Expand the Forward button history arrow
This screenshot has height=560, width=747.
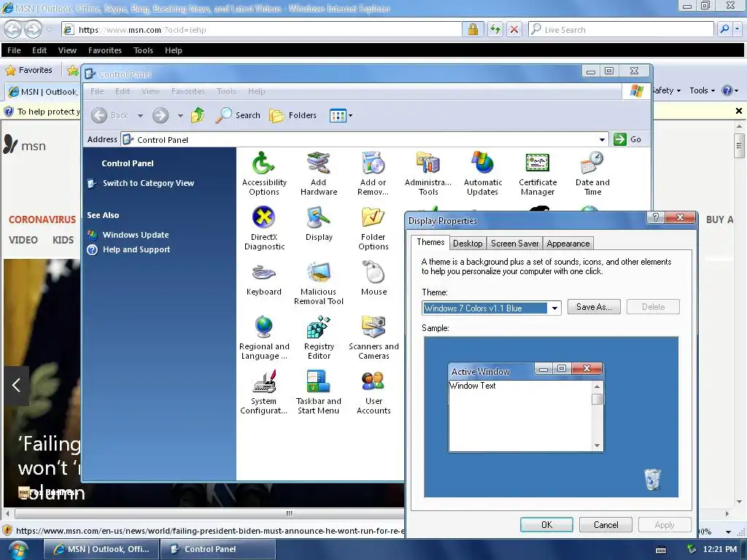point(180,116)
